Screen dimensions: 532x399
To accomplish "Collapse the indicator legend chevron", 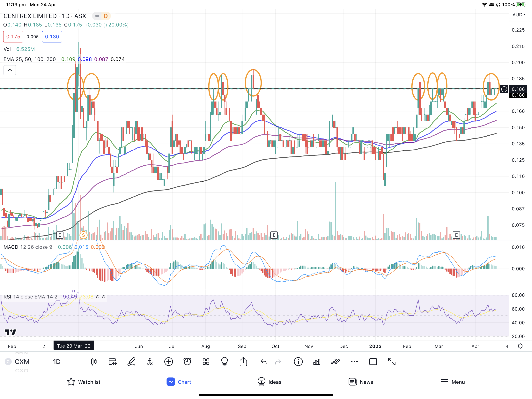I will 10,70.
